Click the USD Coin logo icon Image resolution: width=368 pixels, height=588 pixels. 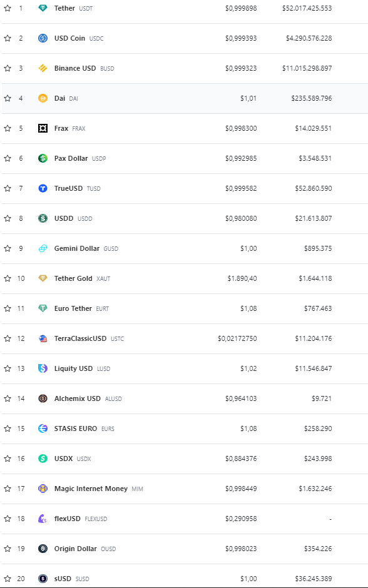[x=43, y=38]
